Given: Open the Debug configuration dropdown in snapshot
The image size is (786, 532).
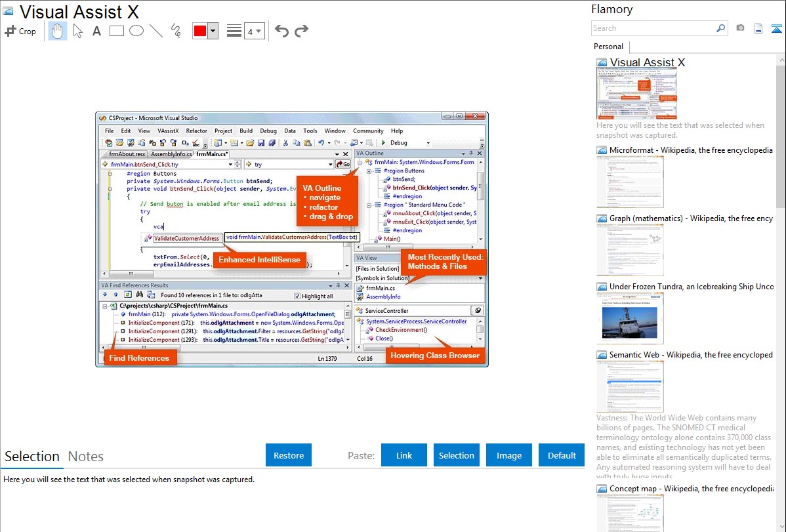Looking at the screenshot, I should tap(428, 143).
